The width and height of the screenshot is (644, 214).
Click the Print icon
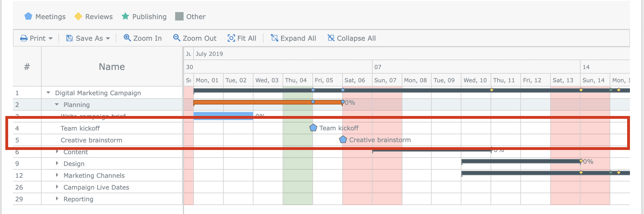point(24,38)
